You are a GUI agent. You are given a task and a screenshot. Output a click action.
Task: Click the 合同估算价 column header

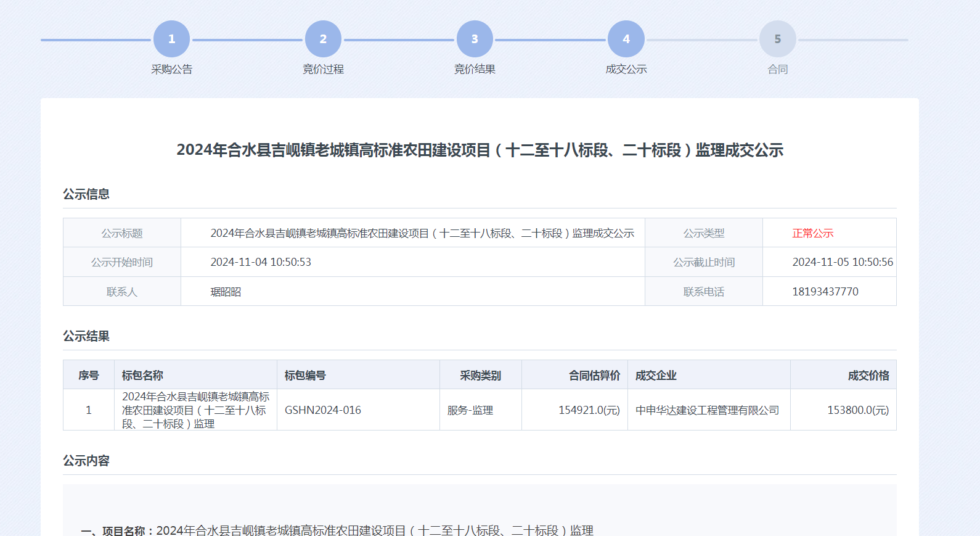(594, 375)
